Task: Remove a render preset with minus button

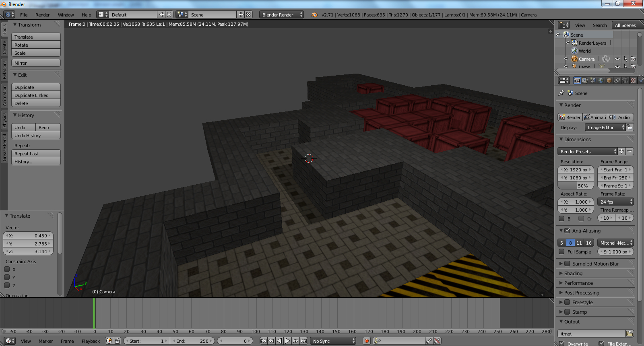Action: pyautogui.click(x=630, y=151)
